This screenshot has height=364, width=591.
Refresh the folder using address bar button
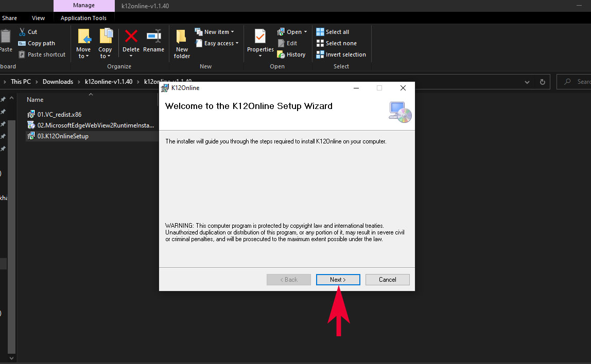pos(542,82)
